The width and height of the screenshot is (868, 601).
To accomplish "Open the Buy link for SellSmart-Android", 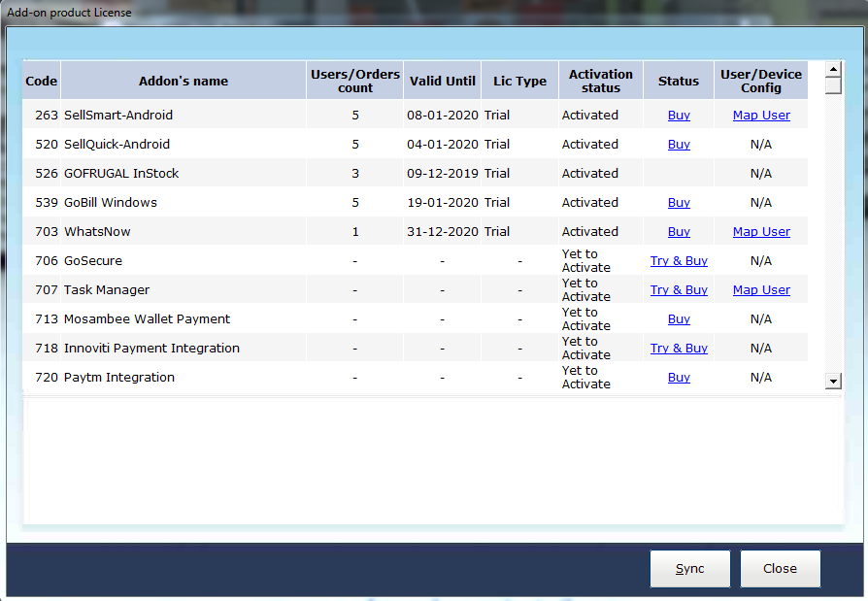I will pyautogui.click(x=679, y=116).
